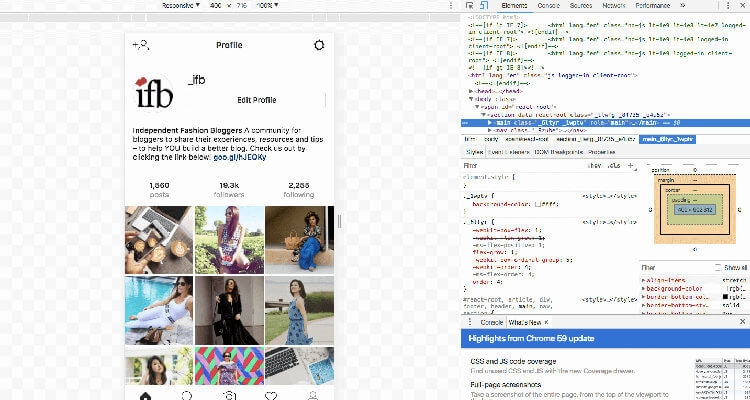Screen dimensions: 750x400
Task: Open the drawer three-dot menu beside Console
Action: click(470, 323)
